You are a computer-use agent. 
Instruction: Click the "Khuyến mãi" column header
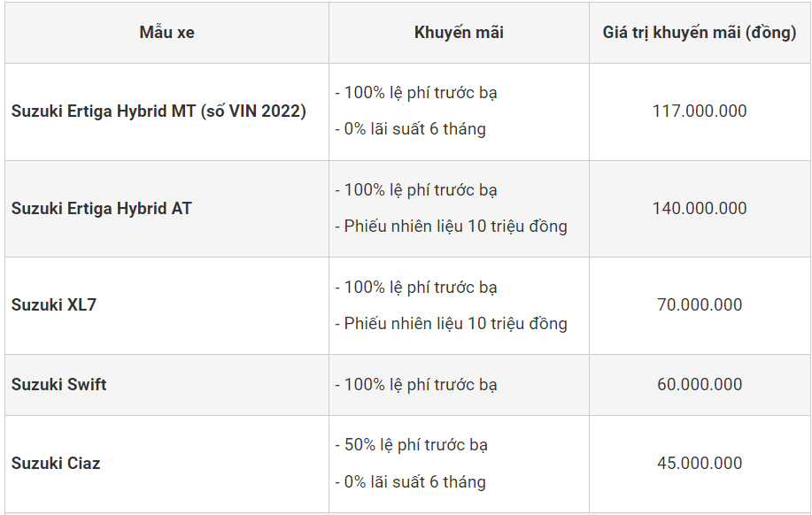pyautogui.click(x=459, y=33)
